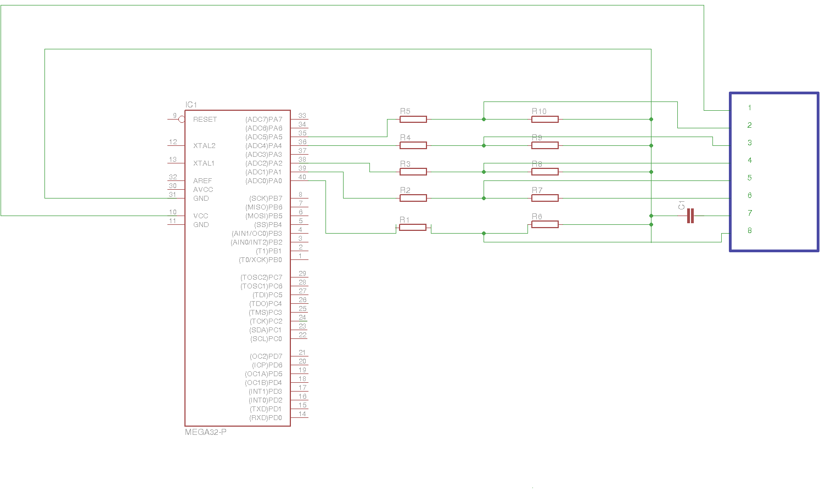Click the MEGA32-P part name label

click(206, 432)
